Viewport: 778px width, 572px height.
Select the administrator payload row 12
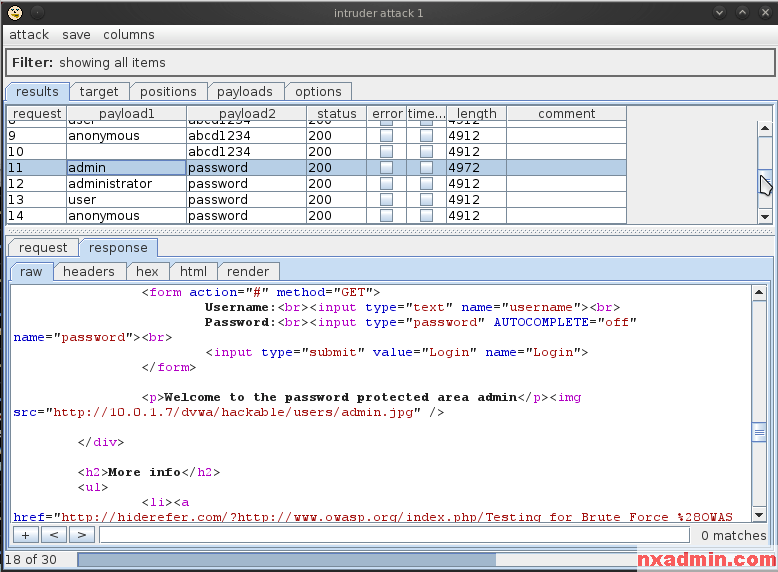pos(110,184)
